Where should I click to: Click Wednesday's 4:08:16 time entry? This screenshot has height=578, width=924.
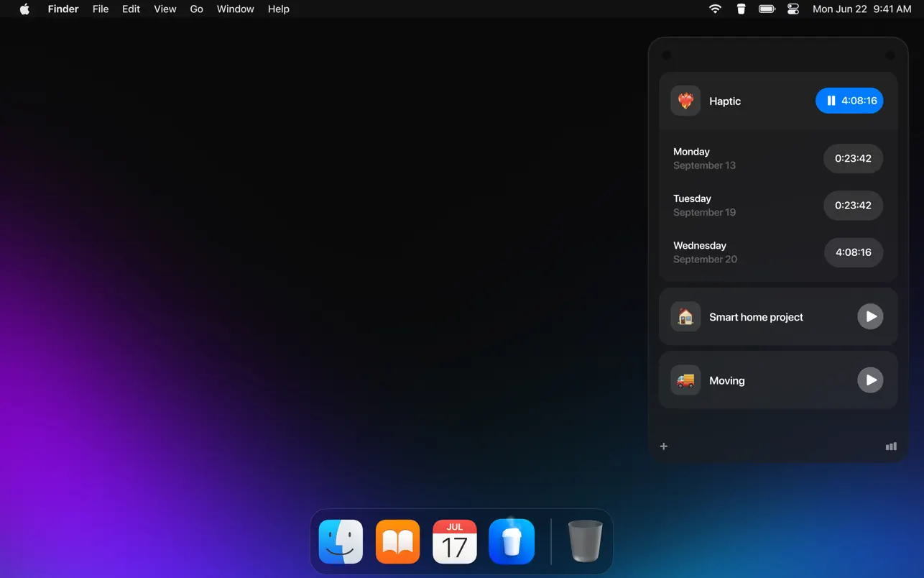[x=853, y=252]
